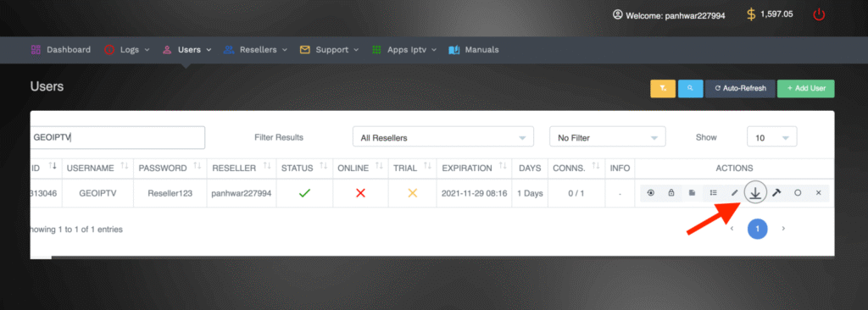The width and height of the screenshot is (868, 310).
Task: Open the Show 10 entries dropdown
Action: (x=771, y=137)
